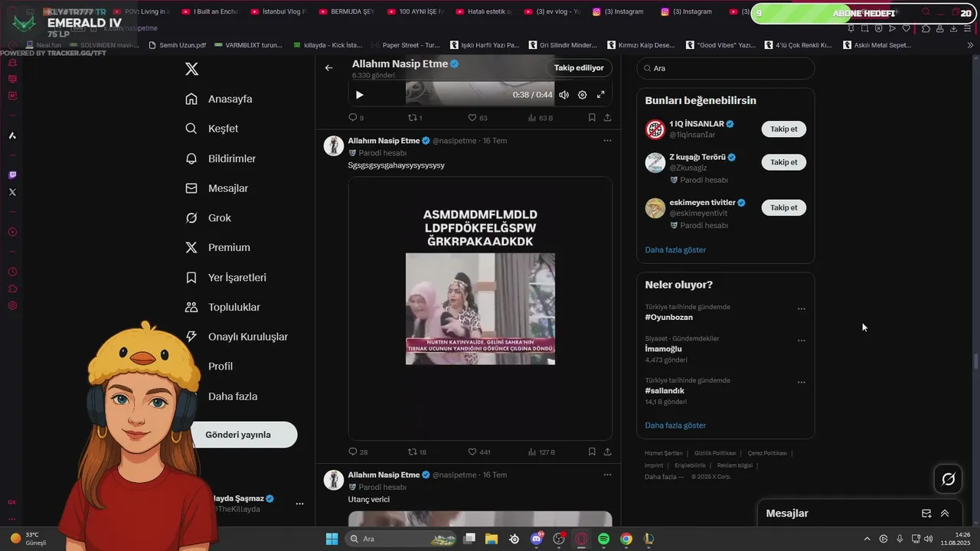The width and height of the screenshot is (980, 551).
Task: Expand Daha fazla in the navigation menu
Action: (x=233, y=396)
